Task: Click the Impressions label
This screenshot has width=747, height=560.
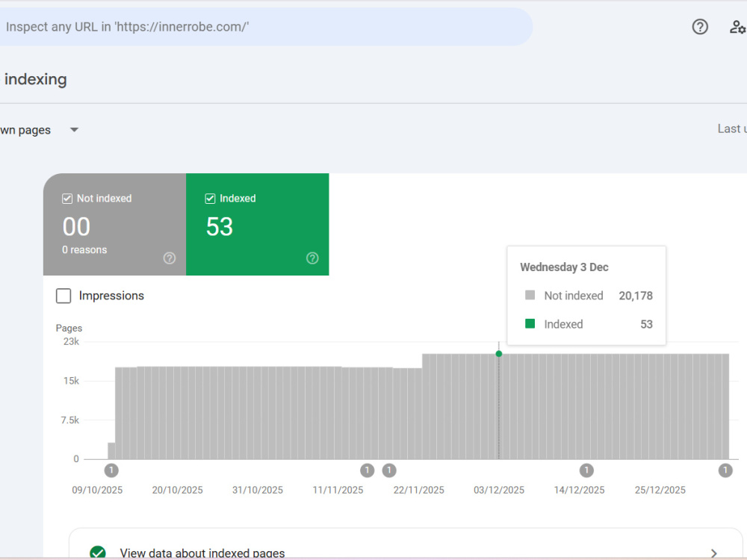Action: pyautogui.click(x=111, y=296)
